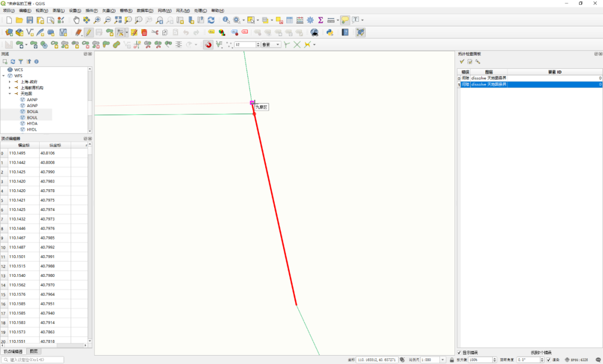Validate all with the green checkmark icon
The width and height of the screenshot is (603, 364).
(x=462, y=61)
